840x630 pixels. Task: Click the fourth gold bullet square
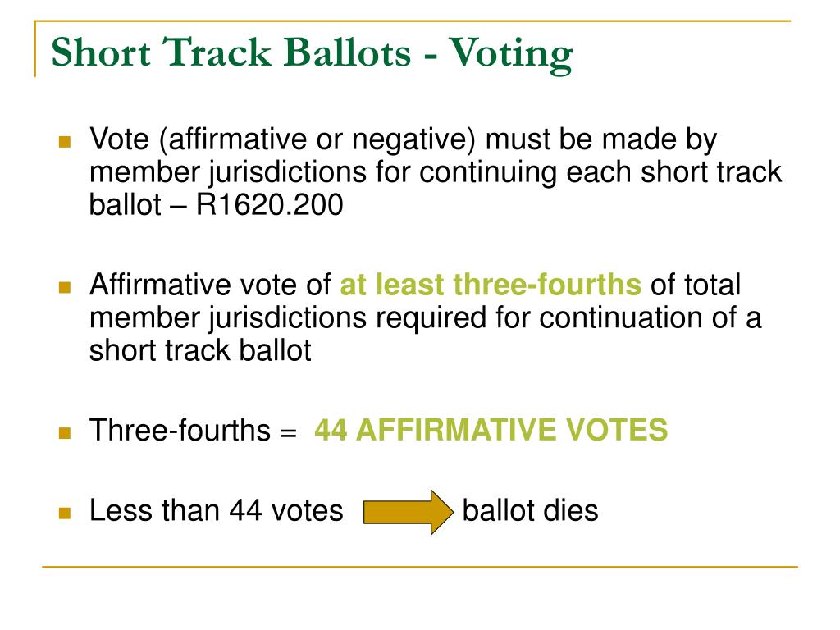point(65,513)
